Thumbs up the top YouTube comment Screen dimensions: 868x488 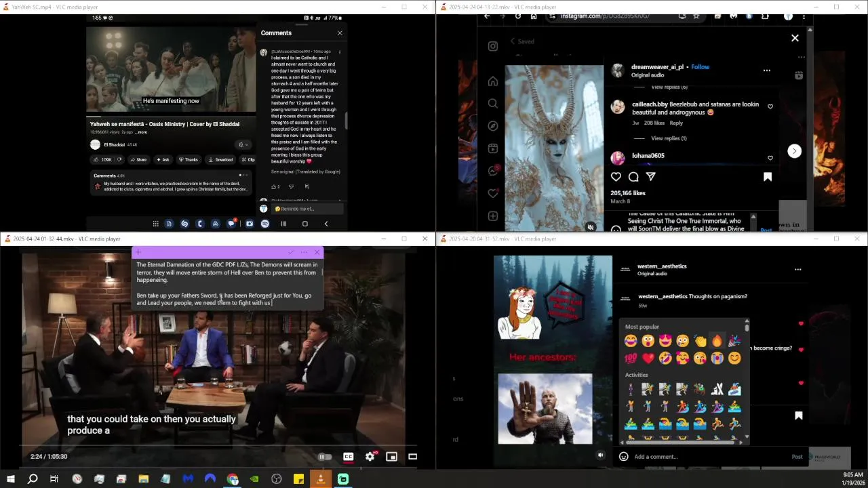tap(275, 186)
